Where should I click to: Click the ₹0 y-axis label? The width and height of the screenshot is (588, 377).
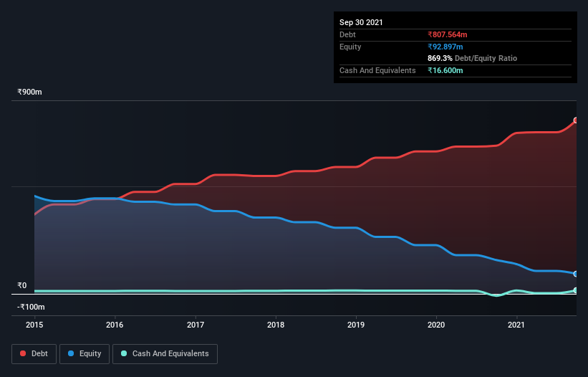[x=21, y=285]
